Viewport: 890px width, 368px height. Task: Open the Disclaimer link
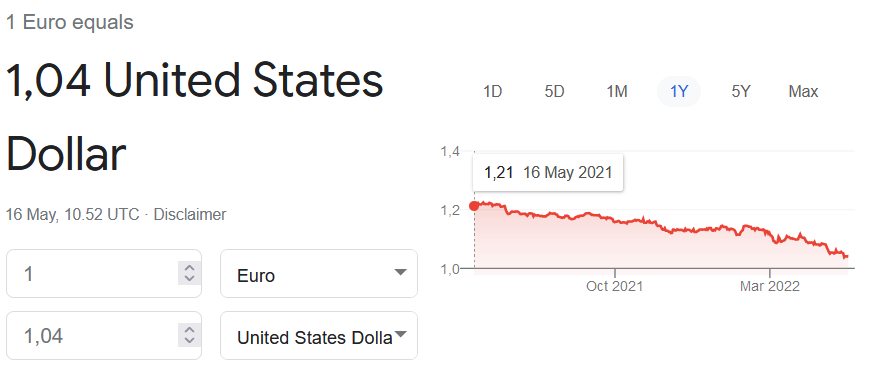[190, 215]
